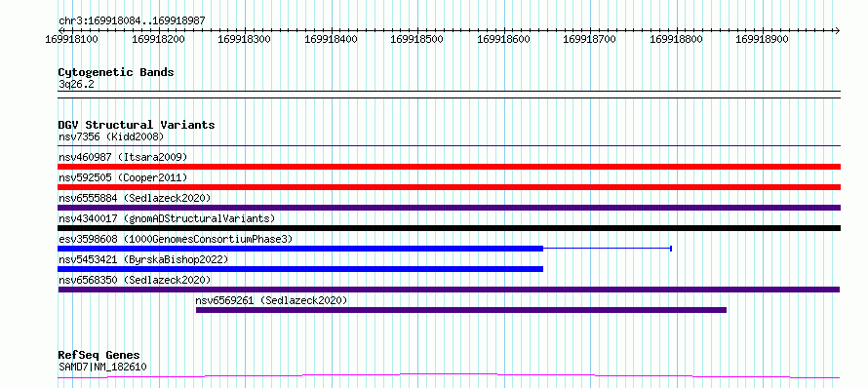Viewport: 868px width, 388px height.
Task: Click the black nsv4340017 variant bar
Action: point(449,228)
